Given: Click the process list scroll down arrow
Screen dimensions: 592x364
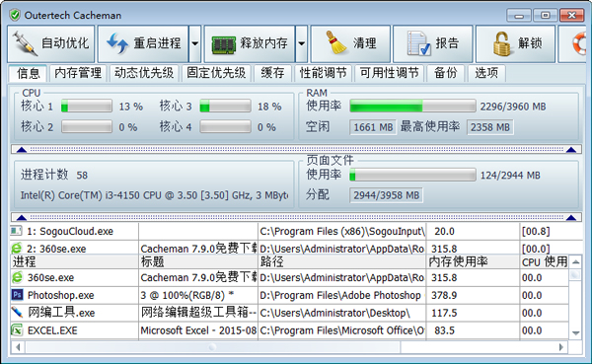Looking at the screenshot, I should pos(575,333).
